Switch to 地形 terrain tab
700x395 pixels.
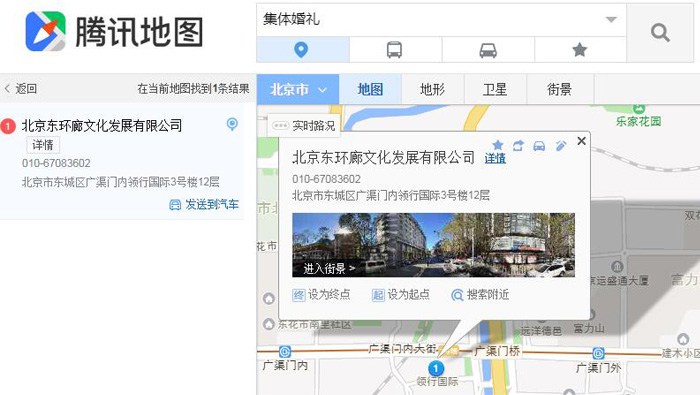(x=433, y=89)
